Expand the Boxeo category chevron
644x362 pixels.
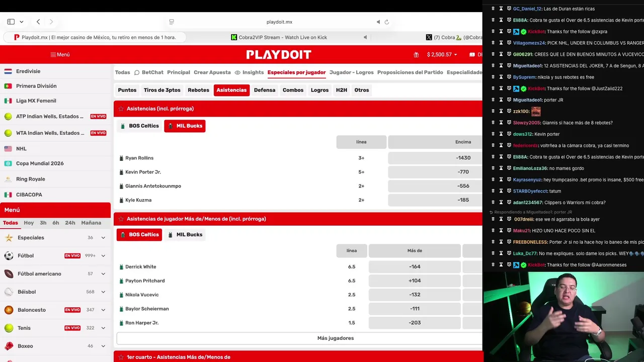103,346
